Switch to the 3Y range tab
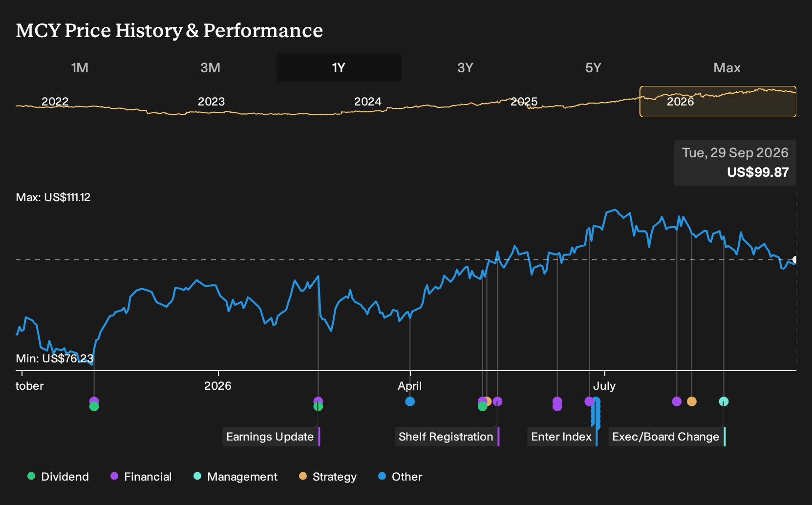Image resolution: width=812 pixels, height=505 pixels. click(x=465, y=67)
